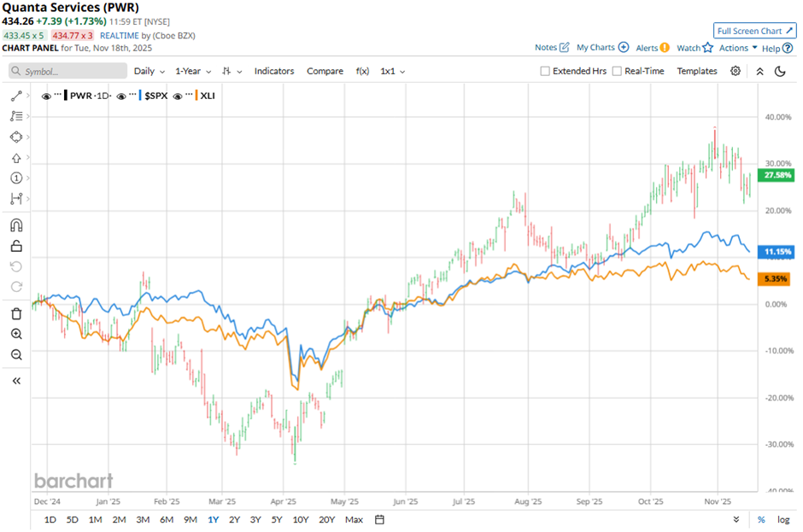This screenshot has width=803, height=532.
Task: Toggle the lock drawings icon
Action: (x=16, y=246)
